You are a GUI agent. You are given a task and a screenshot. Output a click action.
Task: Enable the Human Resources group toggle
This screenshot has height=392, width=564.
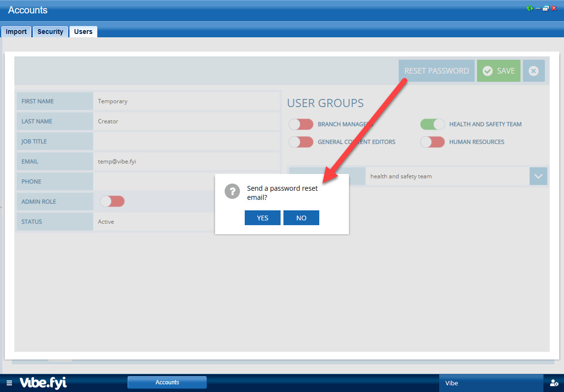click(433, 142)
